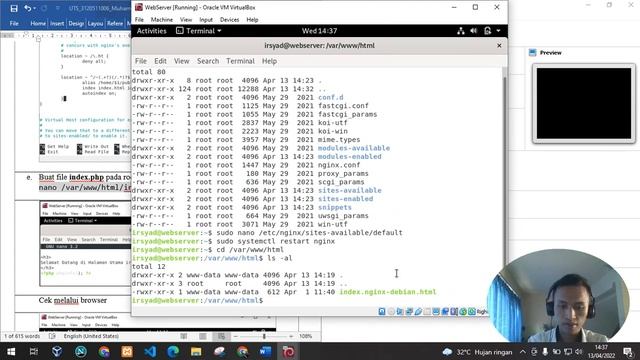Open Task View on taskbar

pos(34,351)
